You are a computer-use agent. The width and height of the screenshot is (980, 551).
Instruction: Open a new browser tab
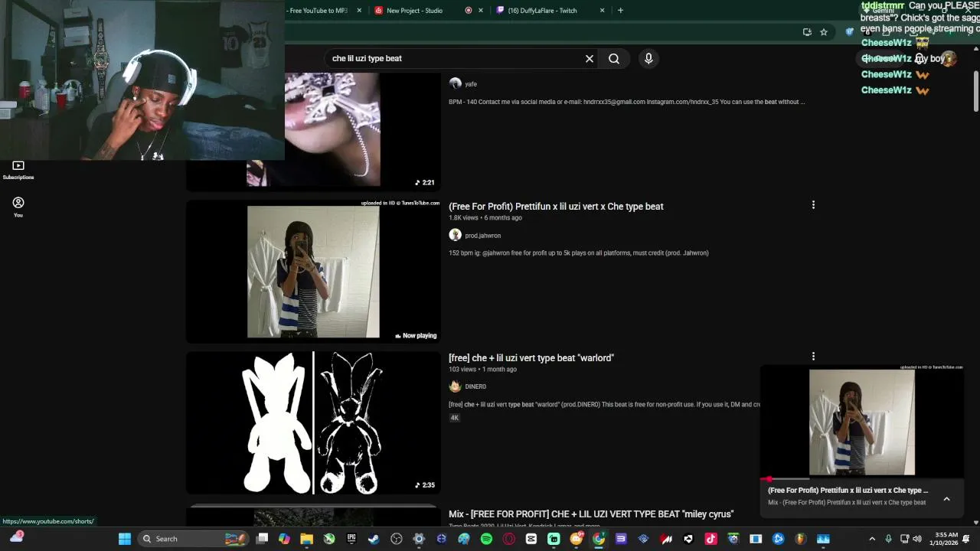tap(620, 10)
